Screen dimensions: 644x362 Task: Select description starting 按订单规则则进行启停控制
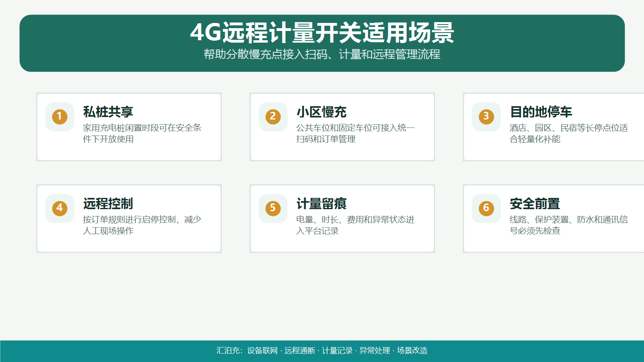tap(142, 225)
